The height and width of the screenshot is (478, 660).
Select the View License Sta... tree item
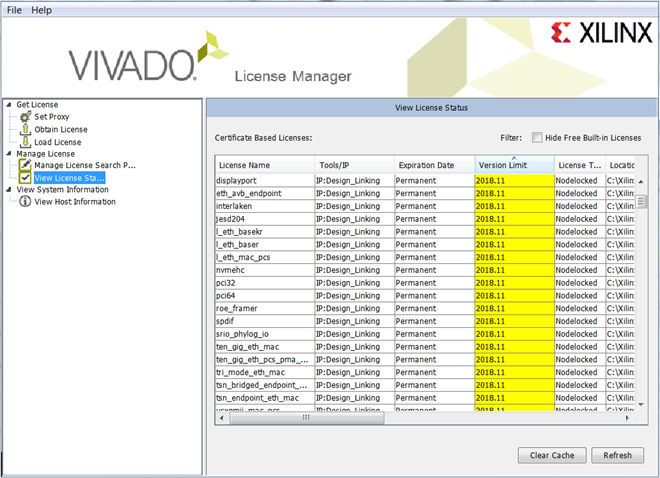coord(69,178)
